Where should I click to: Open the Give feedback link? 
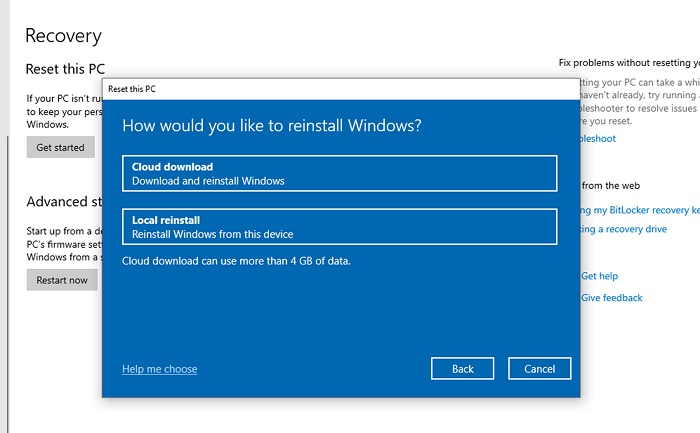click(x=612, y=298)
